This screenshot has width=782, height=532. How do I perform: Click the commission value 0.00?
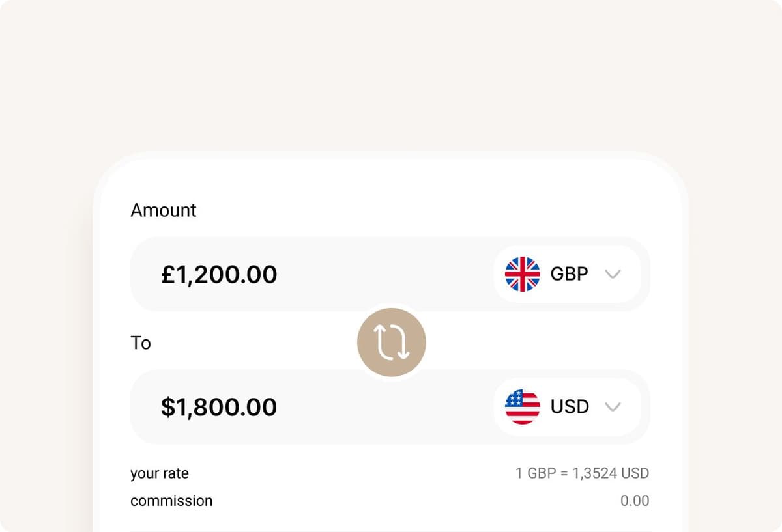(x=635, y=501)
